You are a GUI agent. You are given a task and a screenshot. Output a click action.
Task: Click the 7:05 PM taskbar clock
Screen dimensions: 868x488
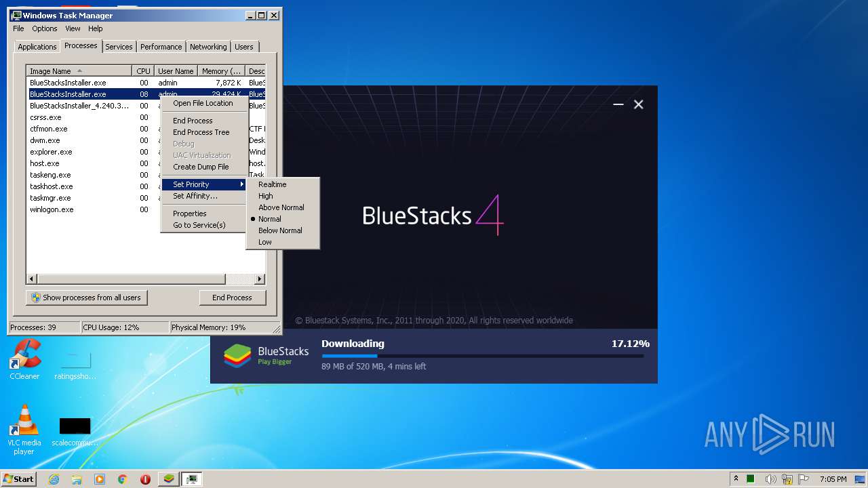pyautogui.click(x=833, y=479)
